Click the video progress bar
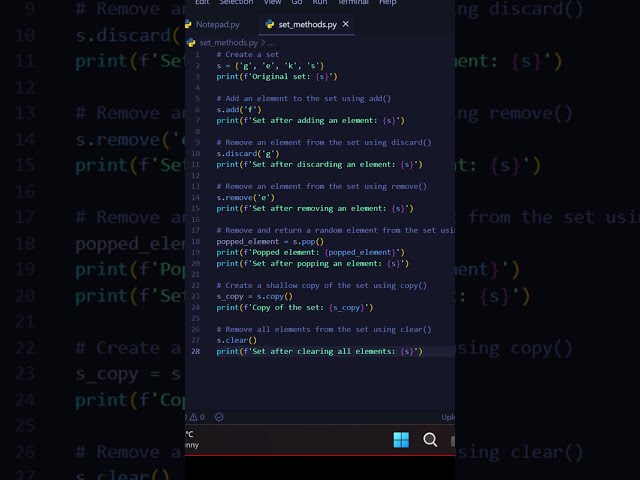This screenshot has height=480, width=640. (320, 455)
